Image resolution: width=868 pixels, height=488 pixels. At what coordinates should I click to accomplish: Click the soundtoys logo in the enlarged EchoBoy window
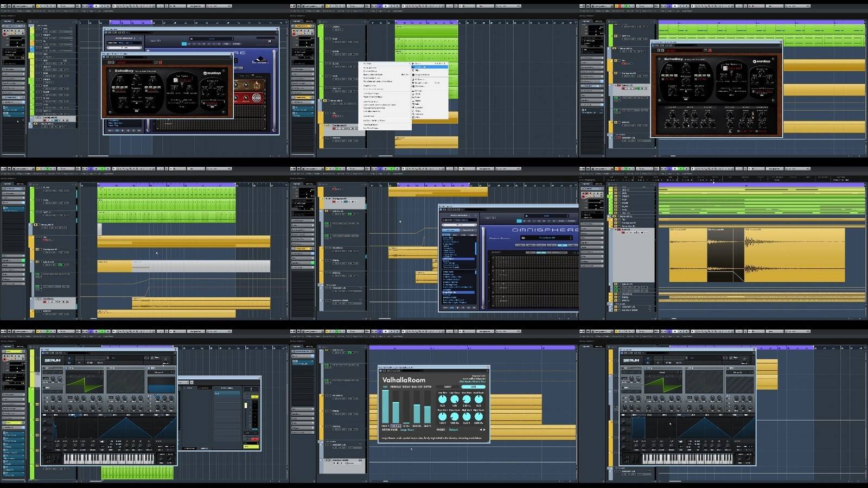(x=762, y=61)
